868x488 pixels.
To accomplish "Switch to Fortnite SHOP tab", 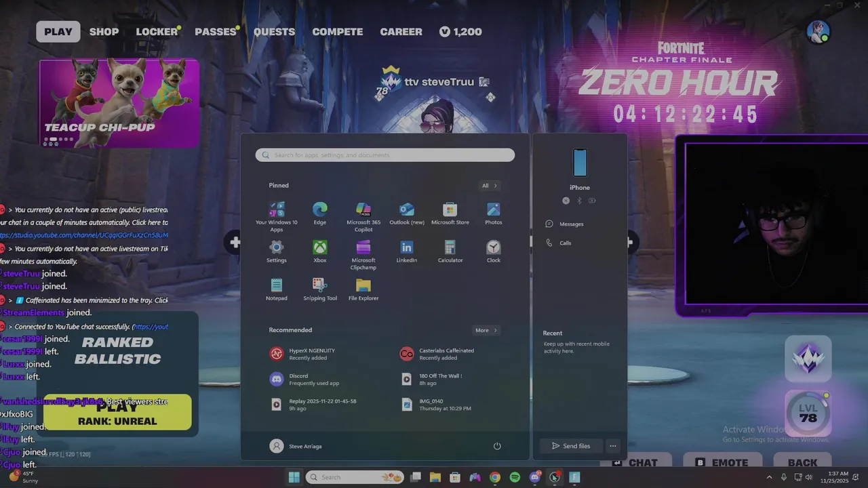I will tap(104, 32).
